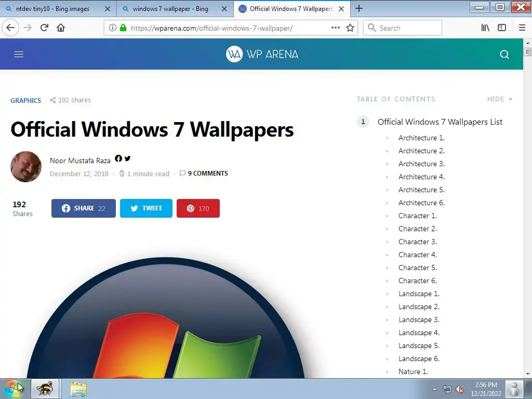Open Noor Mustafa Raza author page
This screenshot has height=399, width=532.
(80, 161)
